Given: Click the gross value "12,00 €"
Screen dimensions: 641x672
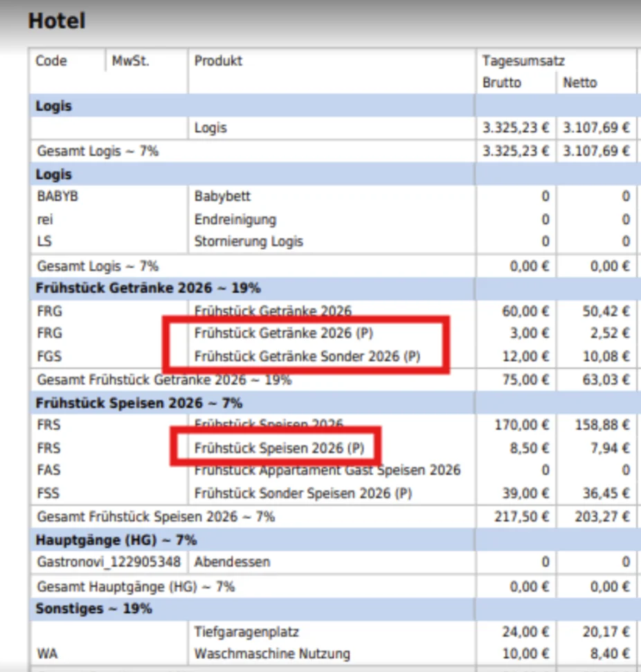Looking at the screenshot, I should point(525,356).
